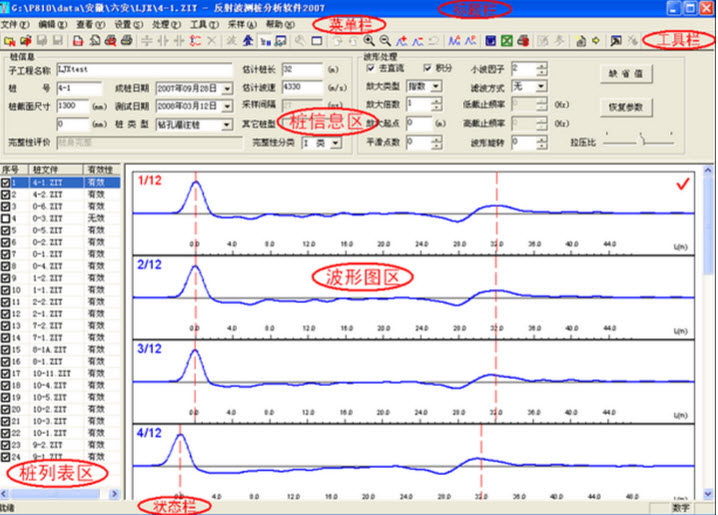The image size is (718, 515).
Task: Open the 帮助 (Help) menu
Action: pyautogui.click(x=280, y=24)
